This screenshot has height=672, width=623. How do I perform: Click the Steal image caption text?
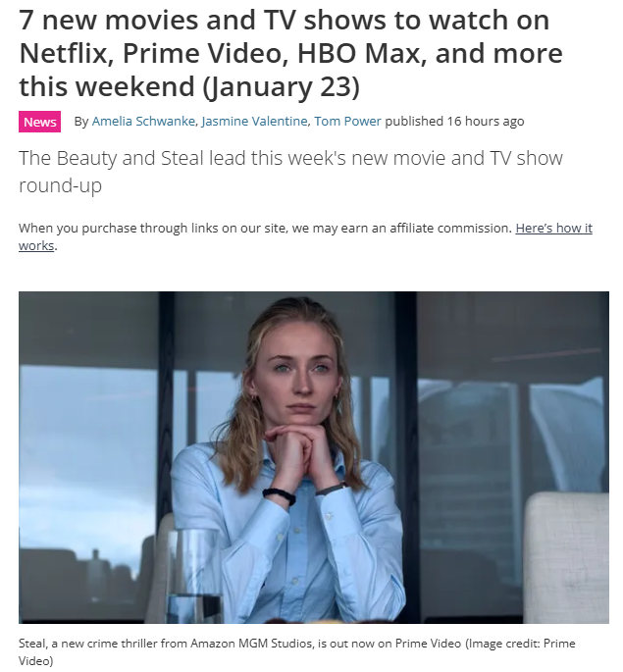[296, 651]
